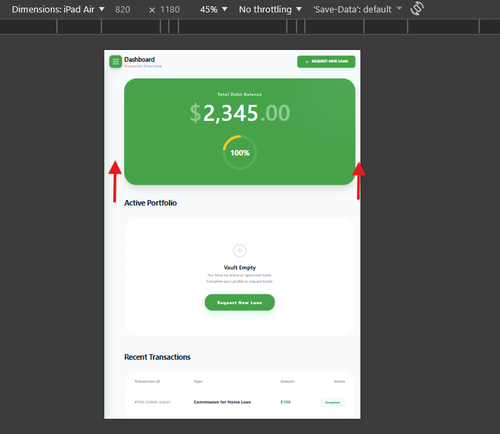Open the Dimensions iPad Air dropdown
The image size is (500, 434).
tap(58, 9)
